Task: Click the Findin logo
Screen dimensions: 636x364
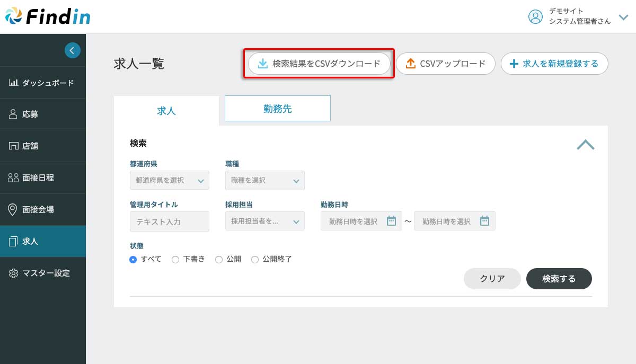Action: tap(48, 16)
